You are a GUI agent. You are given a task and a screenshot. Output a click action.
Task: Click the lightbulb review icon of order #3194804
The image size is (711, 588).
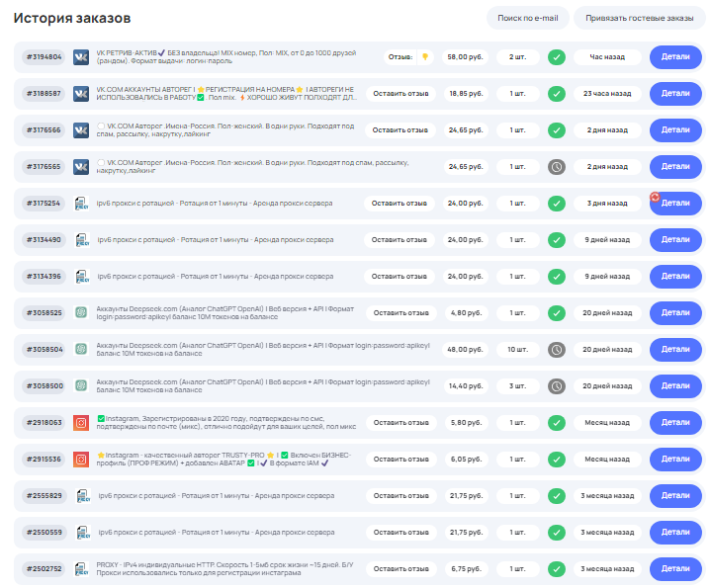pos(424,57)
